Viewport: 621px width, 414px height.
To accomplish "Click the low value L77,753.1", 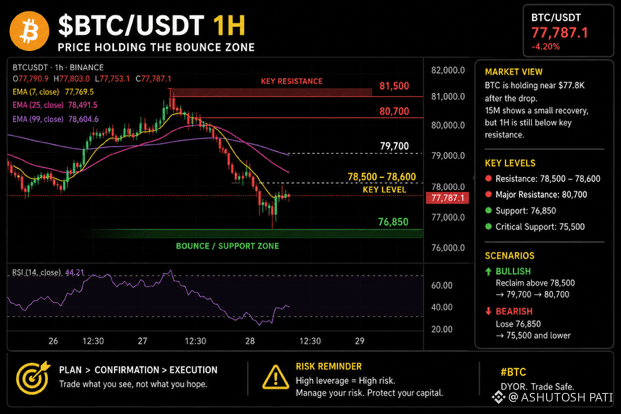I will (x=112, y=79).
